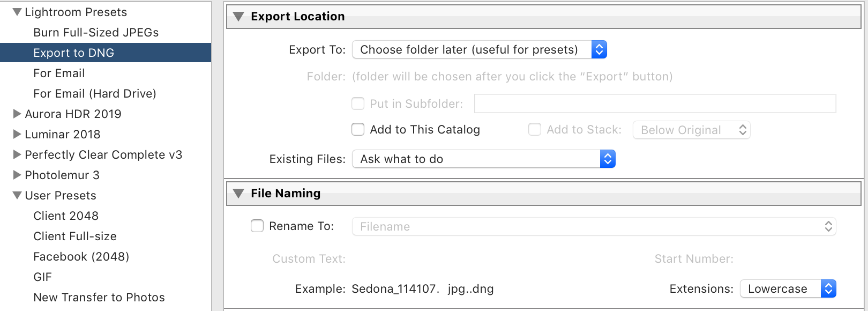Collapse the Lightroom Presets group triangle
The image size is (868, 311).
coord(17,12)
